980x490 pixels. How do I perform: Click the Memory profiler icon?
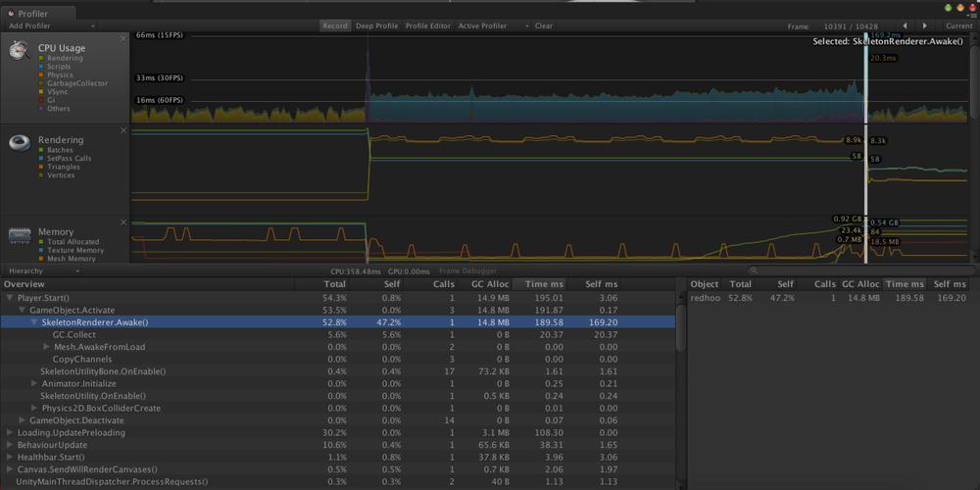(20, 235)
